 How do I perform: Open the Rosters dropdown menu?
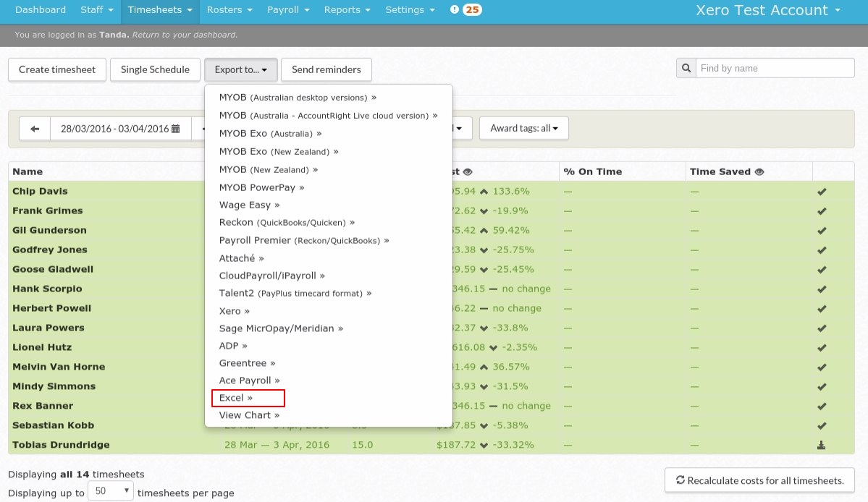[229, 10]
